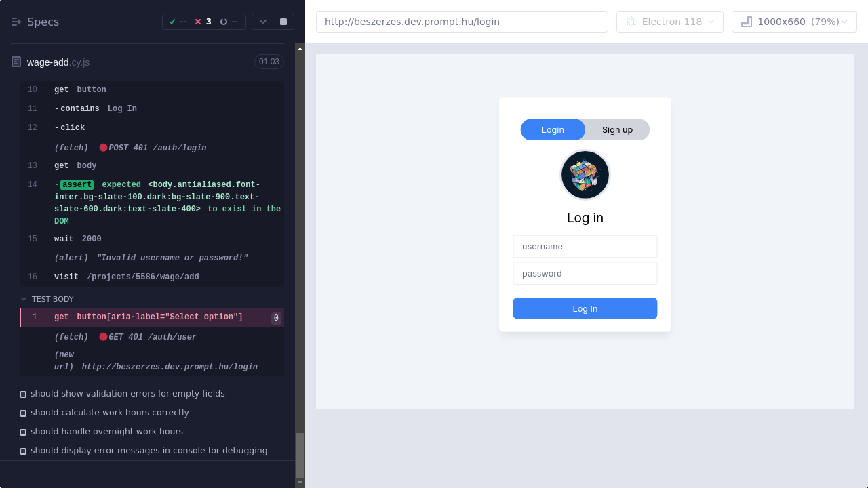Open the 1000x660 viewport dropdown

pyautogui.click(x=794, y=22)
